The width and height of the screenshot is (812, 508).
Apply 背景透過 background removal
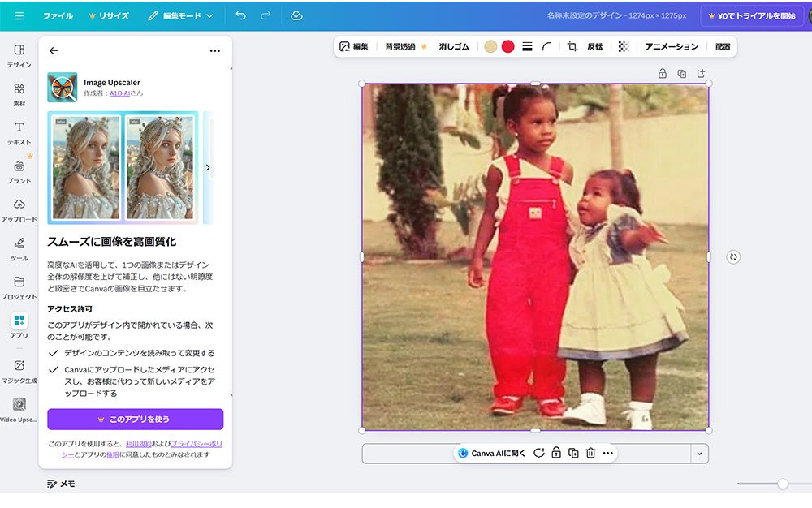click(x=401, y=46)
